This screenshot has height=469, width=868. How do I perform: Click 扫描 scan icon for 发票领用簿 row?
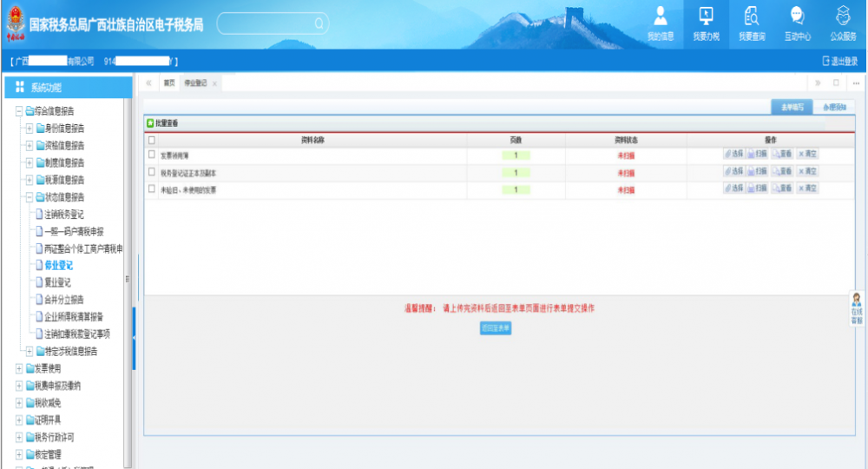coord(757,154)
